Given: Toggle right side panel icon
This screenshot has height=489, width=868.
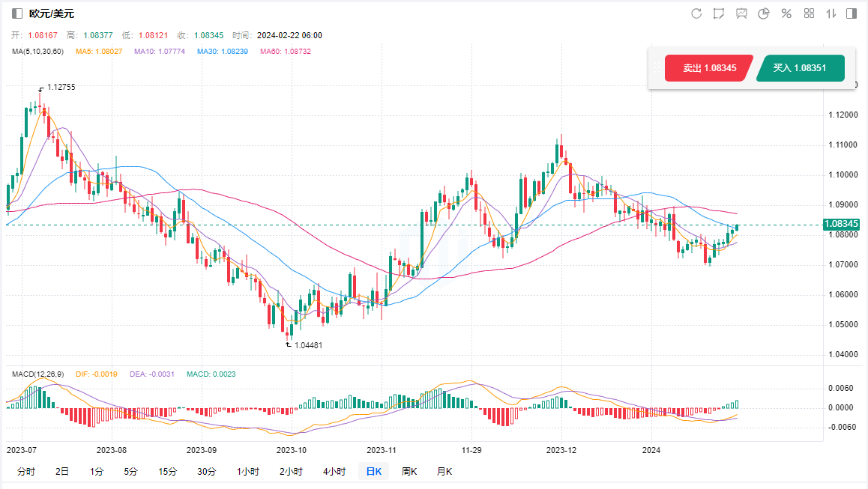Looking at the screenshot, I should [x=852, y=13].
